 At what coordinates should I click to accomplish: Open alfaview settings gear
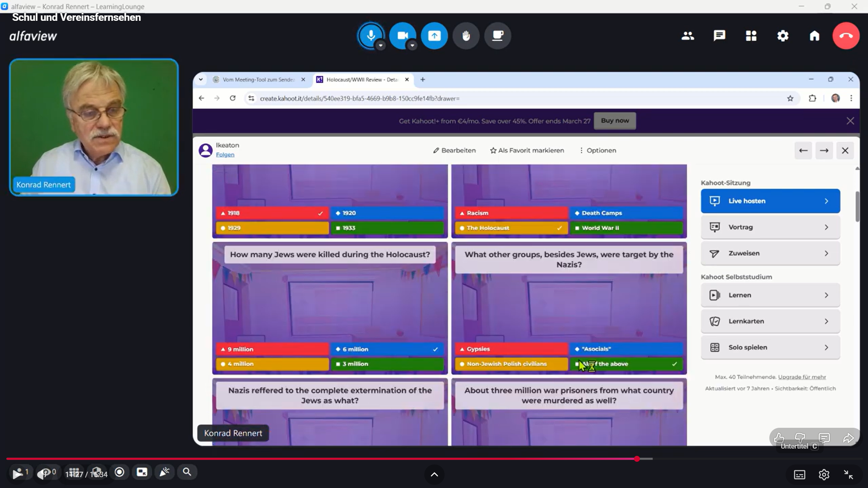(x=782, y=36)
